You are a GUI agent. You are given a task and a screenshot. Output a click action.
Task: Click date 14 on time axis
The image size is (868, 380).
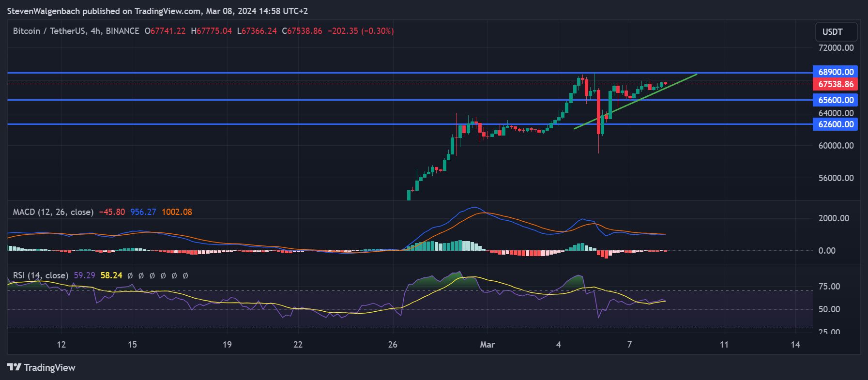tap(795, 345)
